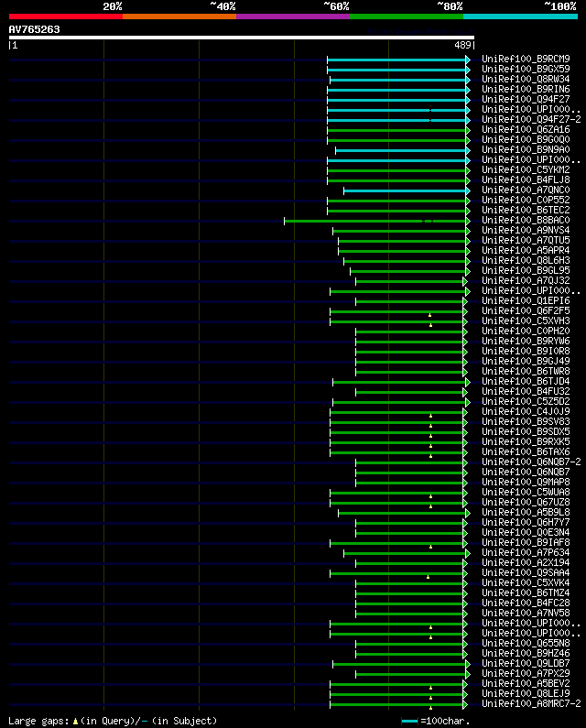Click the UniRef100_Q6NQB7-2 label
This screenshot has width=586, height=728.
531,462
